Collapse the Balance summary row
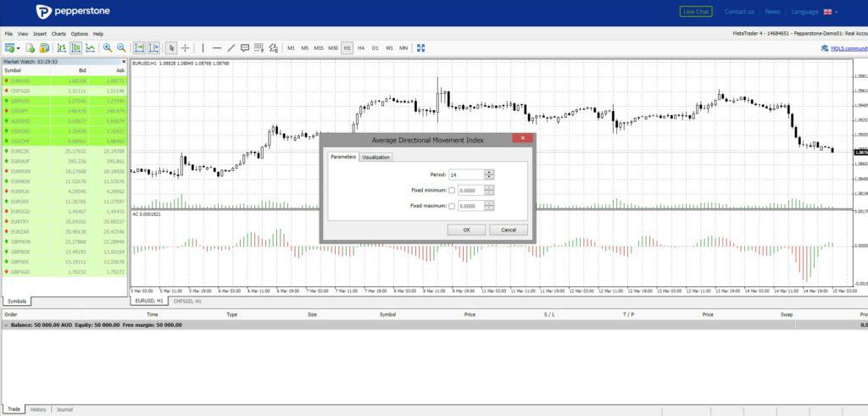The height and width of the screenshot is (416, 868). click(x=6, y=325)
